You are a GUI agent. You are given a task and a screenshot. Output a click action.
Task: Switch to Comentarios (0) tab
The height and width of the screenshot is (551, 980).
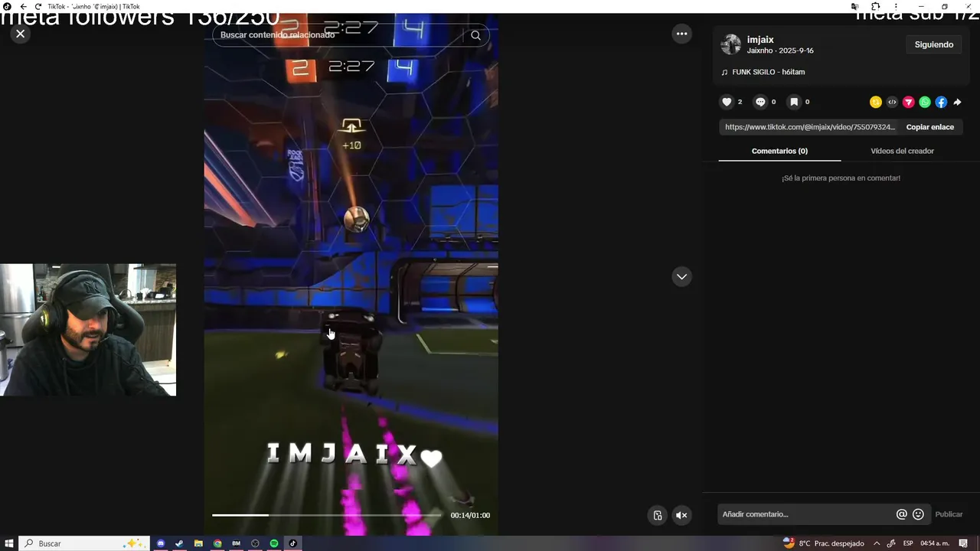779,151
